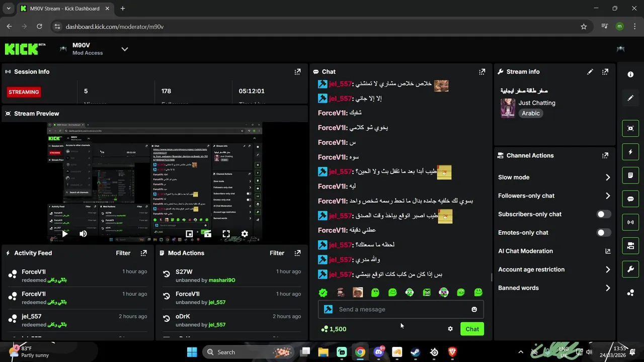The height and width of the screenshot is (362, 644).
Task: Toggle Stream Preview panel icon in sidebar
Action: coord(630,128)
